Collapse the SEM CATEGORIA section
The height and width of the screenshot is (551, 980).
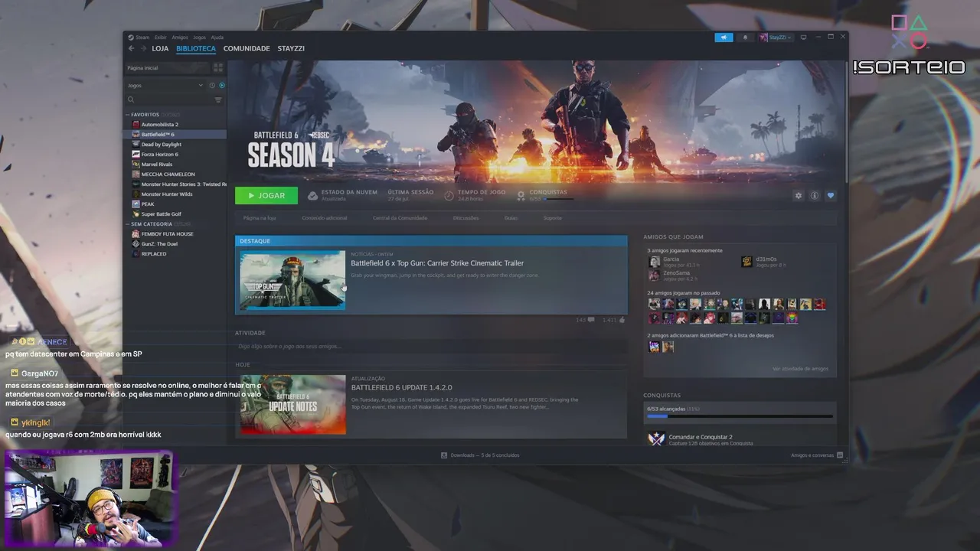pos(128,224)
